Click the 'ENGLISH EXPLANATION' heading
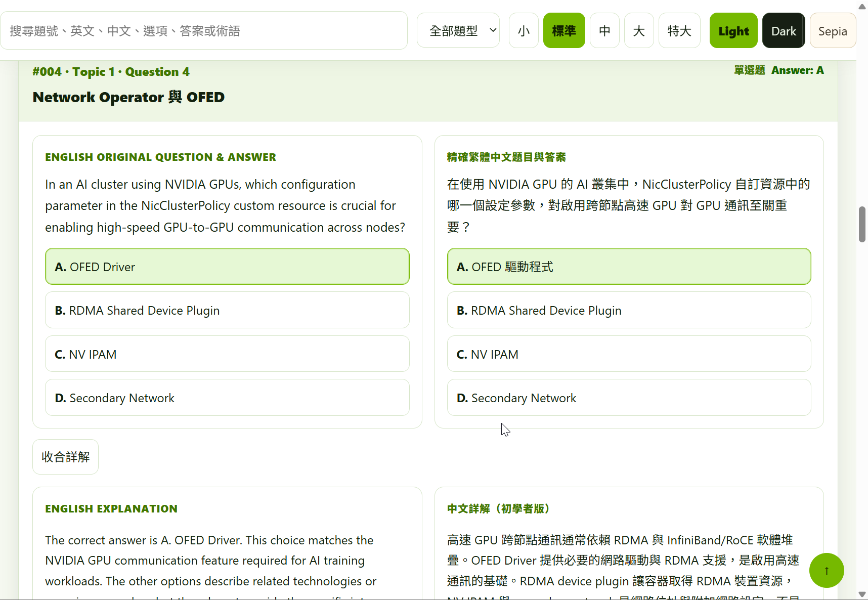868x600 pixels. (x=111, y=509)
